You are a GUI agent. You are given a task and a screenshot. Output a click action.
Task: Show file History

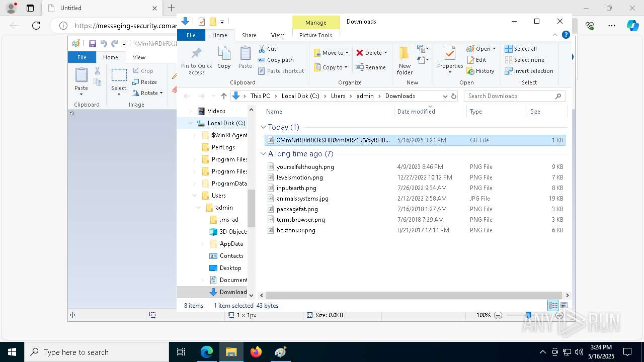point(480,71)
